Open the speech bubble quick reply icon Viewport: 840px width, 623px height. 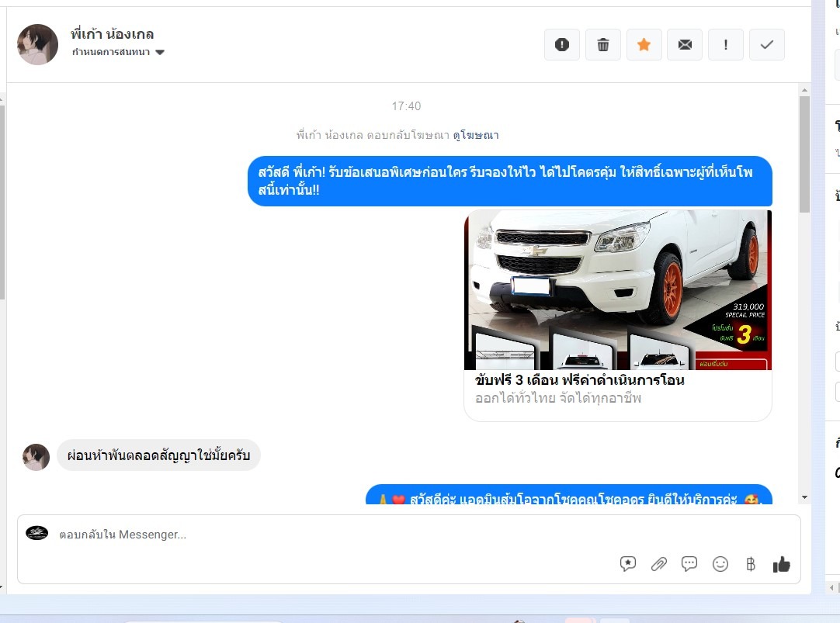(x=689, y=564)
